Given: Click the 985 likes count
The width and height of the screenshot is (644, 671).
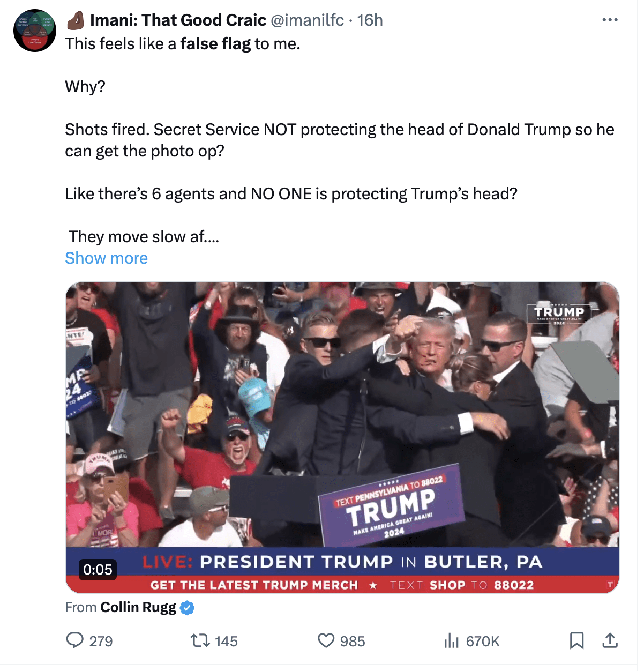Looking at the screenshot, I should point(352,642).
